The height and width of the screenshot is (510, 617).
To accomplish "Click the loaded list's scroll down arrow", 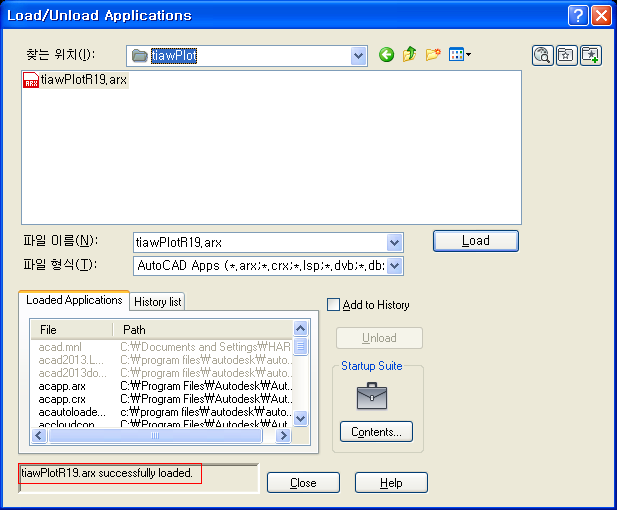I will point(301,418).
